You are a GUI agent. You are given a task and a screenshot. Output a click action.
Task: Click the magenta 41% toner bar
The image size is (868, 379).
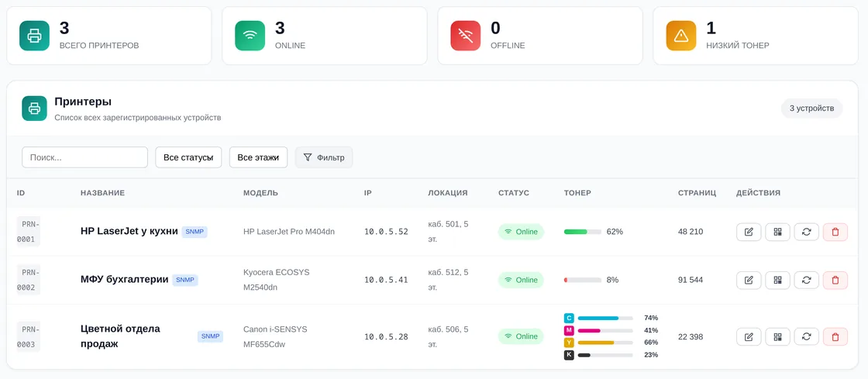pos(605,330)
